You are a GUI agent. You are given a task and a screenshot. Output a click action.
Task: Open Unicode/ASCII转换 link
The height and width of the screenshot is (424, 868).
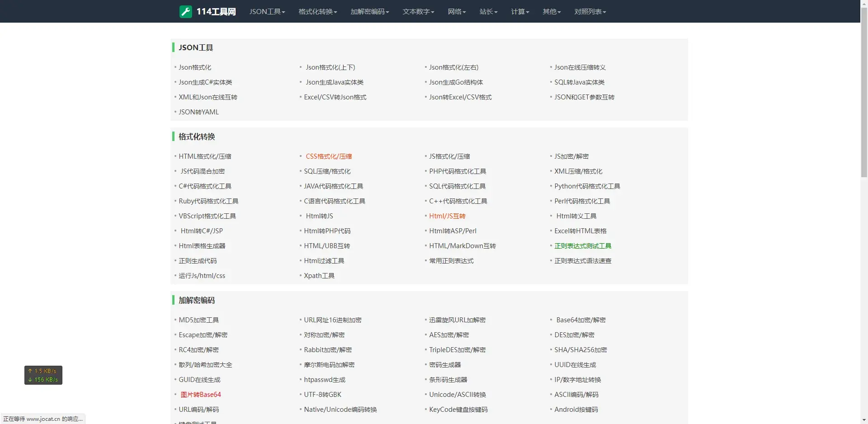click(x=458, y=395)
